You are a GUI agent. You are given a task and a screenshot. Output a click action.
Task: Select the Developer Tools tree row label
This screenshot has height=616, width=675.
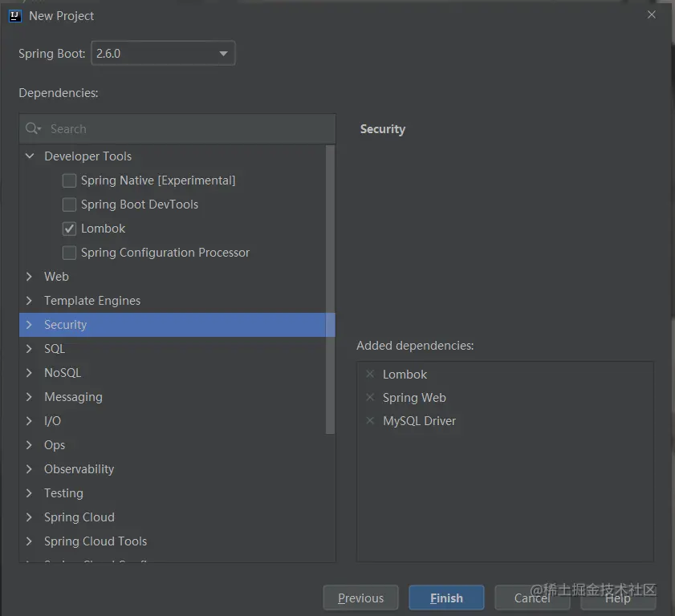(87, 156)
